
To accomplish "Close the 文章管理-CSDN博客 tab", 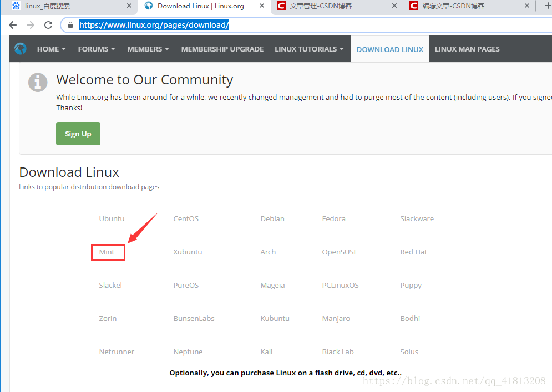I will (394, 6).
